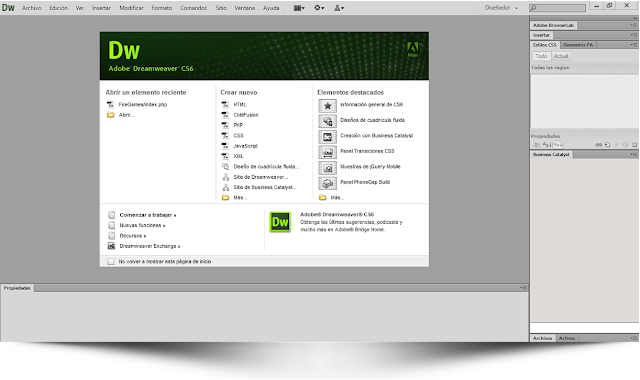This screenshot has height=380, width=640.
Task: Open Propiedades bottom panel options menu
Action: click(523, 288)
